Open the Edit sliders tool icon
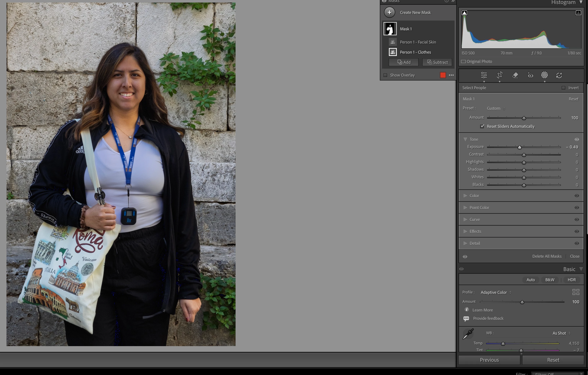This screenshot has width=588, height=375. click(x=484, y=75)
